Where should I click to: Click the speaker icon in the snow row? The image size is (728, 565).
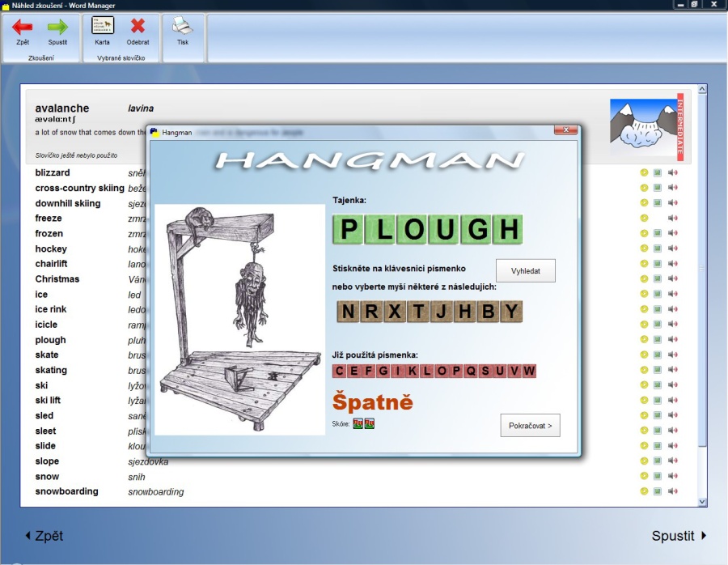coord(672,476)
